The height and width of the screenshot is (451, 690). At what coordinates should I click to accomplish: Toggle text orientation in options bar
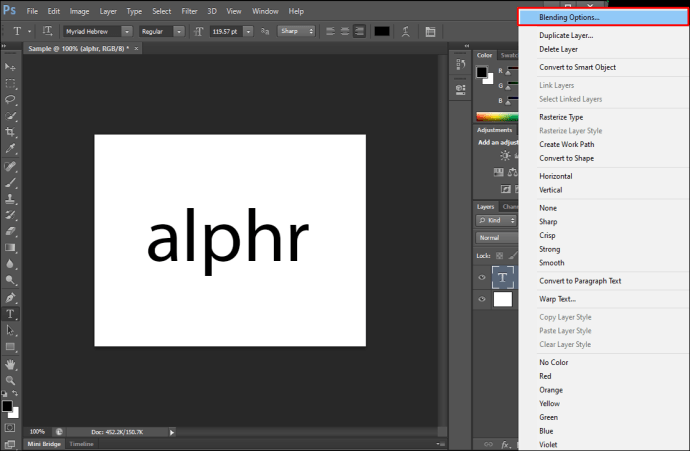[47, 31]
